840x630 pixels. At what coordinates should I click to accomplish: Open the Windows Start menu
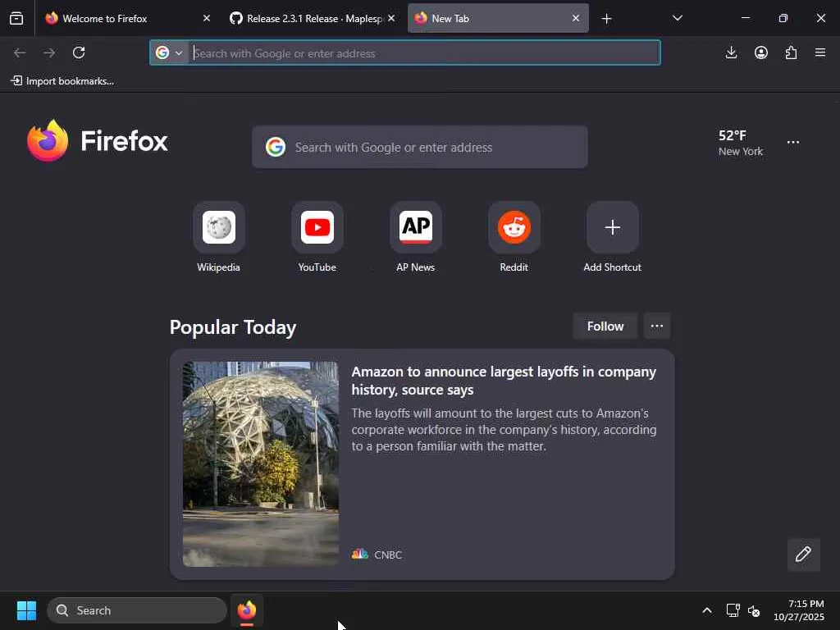[x=26, y=610]
